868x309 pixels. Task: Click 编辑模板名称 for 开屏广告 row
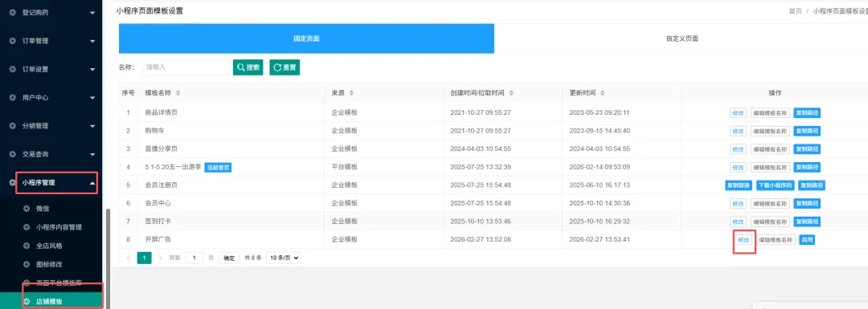coord(776,240)
